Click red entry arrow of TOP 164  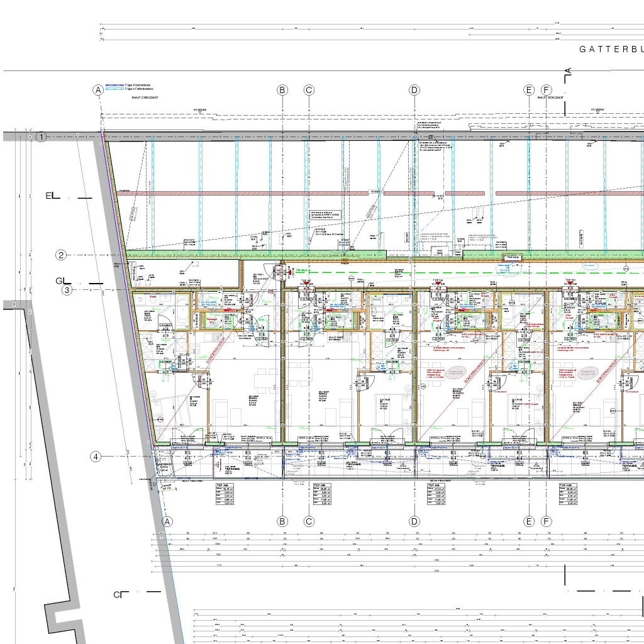(438, 284)
